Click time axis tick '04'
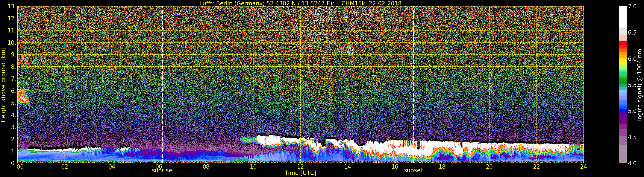Image resolution: width=644 pixels, height=177 pixels. (x=112, y=166)
